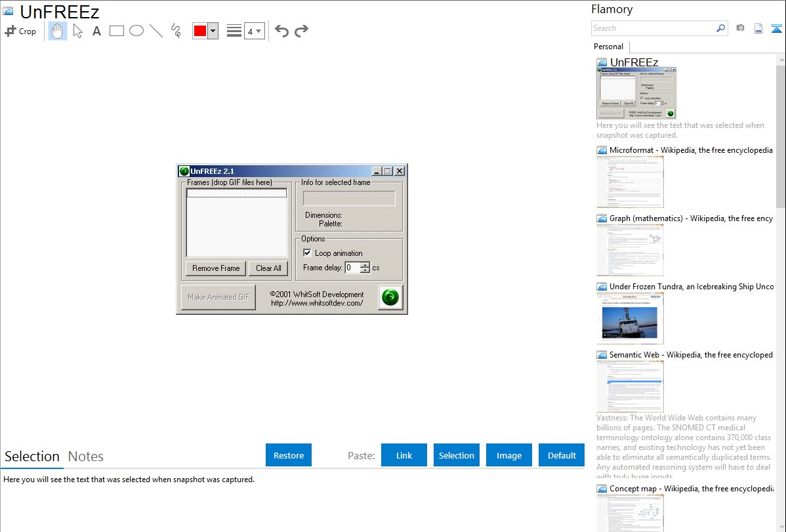The width and height of the screenshot is (786, 532).
Task: Select the ellipse shape tool
Action: pyautogui.click(x=136, y=31)
